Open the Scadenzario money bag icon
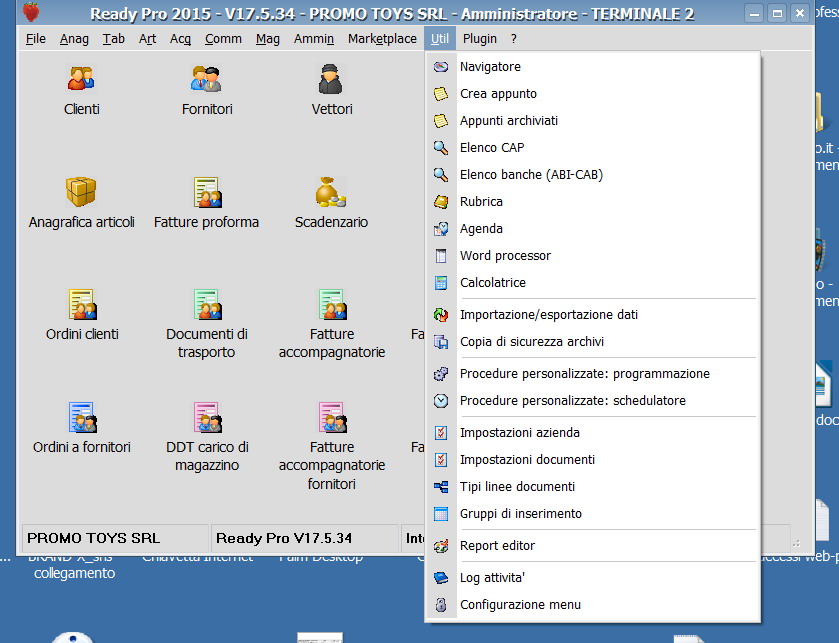The height and width of the screenshot is (643, 839). (331, 192)
